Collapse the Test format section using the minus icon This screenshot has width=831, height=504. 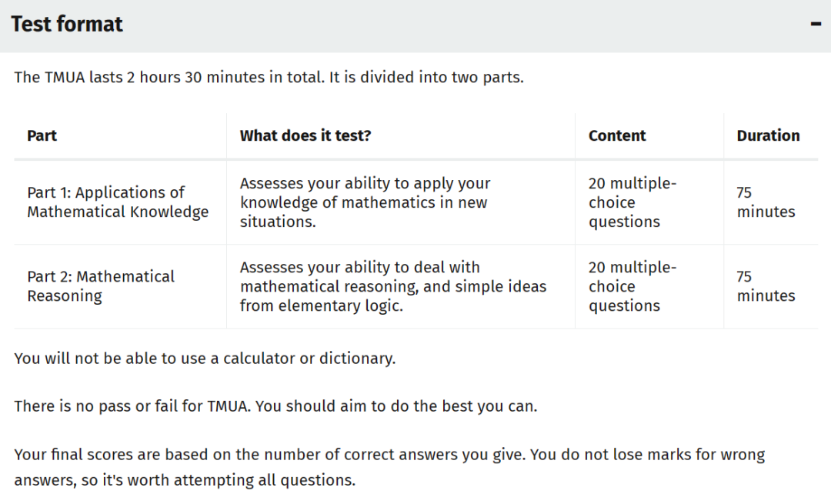[x=816, y=25]
